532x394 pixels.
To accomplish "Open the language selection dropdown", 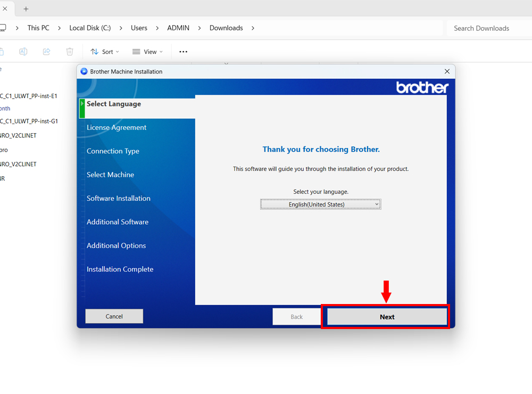I will 321,204.
